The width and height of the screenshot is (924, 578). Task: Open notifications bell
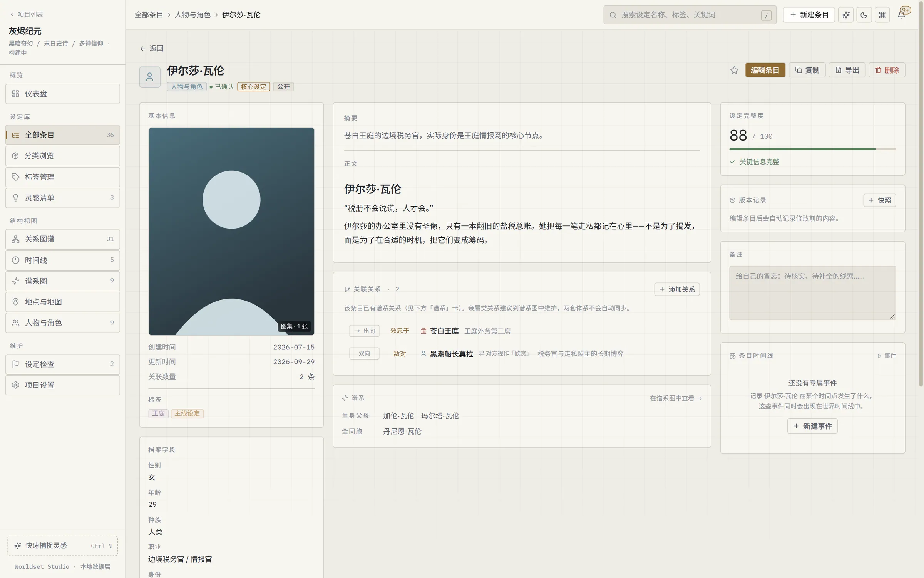pyautogui.click(x=902, y=14)
